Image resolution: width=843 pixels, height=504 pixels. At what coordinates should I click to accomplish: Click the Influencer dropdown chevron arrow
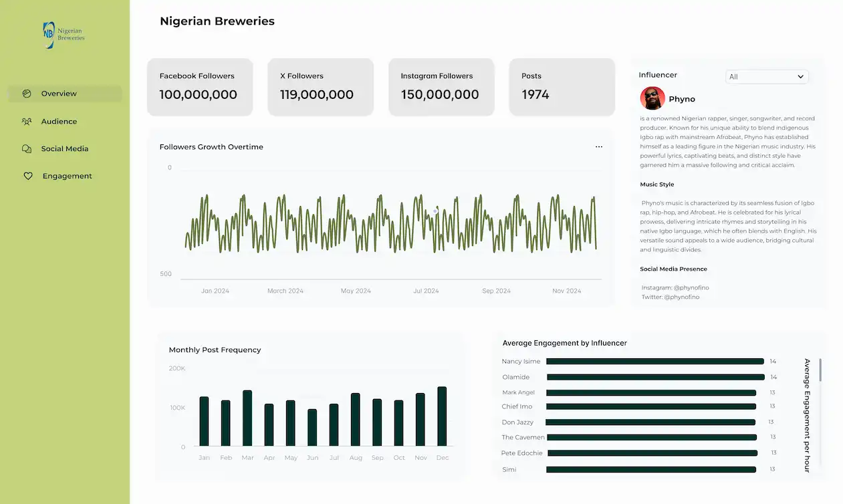pos(800,77)
